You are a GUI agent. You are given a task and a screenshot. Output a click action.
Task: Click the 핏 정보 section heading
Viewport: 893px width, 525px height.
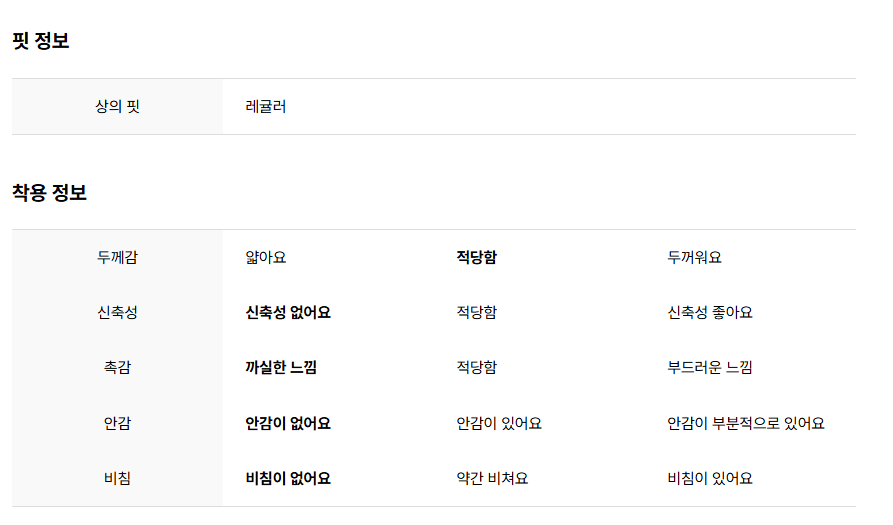coord(40,41)
